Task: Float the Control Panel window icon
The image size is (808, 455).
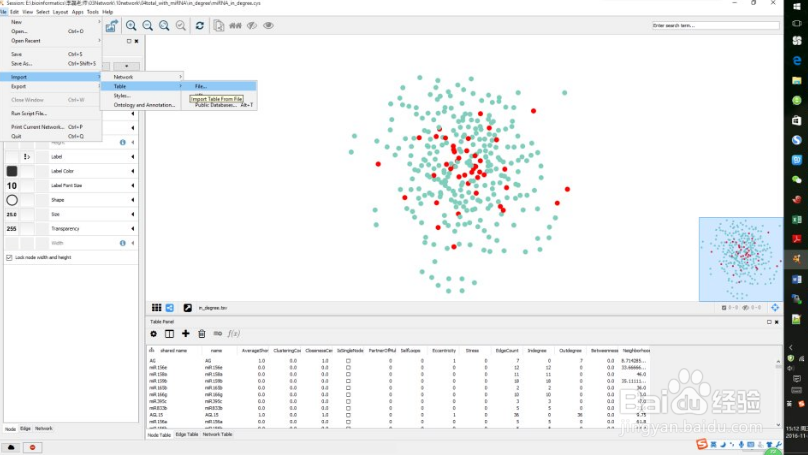Action: 129,41
